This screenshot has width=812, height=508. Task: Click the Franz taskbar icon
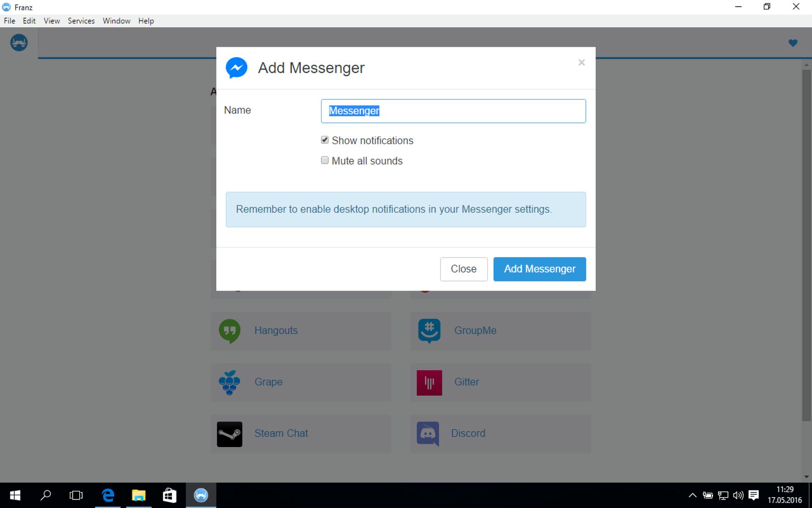[x=201, y=495]
